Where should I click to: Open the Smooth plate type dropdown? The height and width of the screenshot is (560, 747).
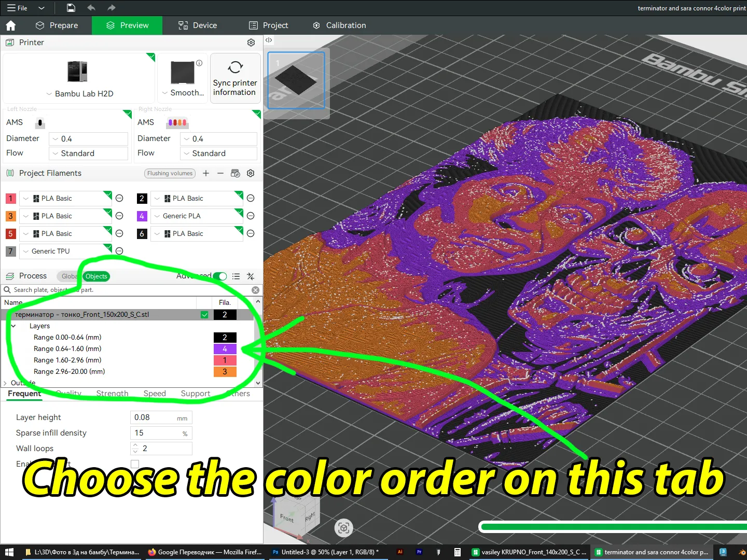coord(183,93)
